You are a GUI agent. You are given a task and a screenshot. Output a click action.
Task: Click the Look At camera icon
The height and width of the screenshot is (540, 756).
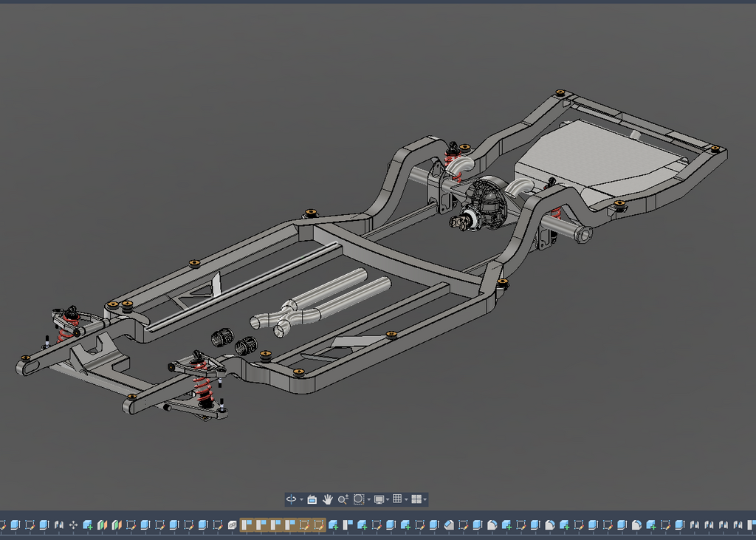312,499
